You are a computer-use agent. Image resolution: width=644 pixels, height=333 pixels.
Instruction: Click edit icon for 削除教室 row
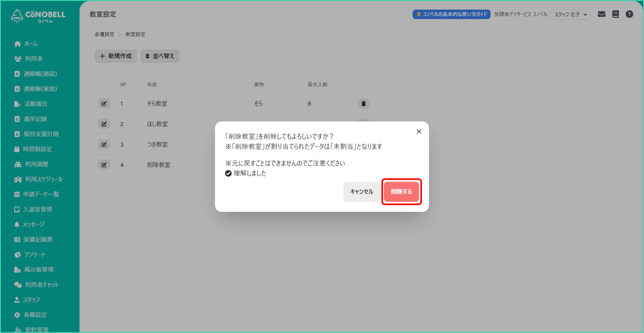pos(104,165)
